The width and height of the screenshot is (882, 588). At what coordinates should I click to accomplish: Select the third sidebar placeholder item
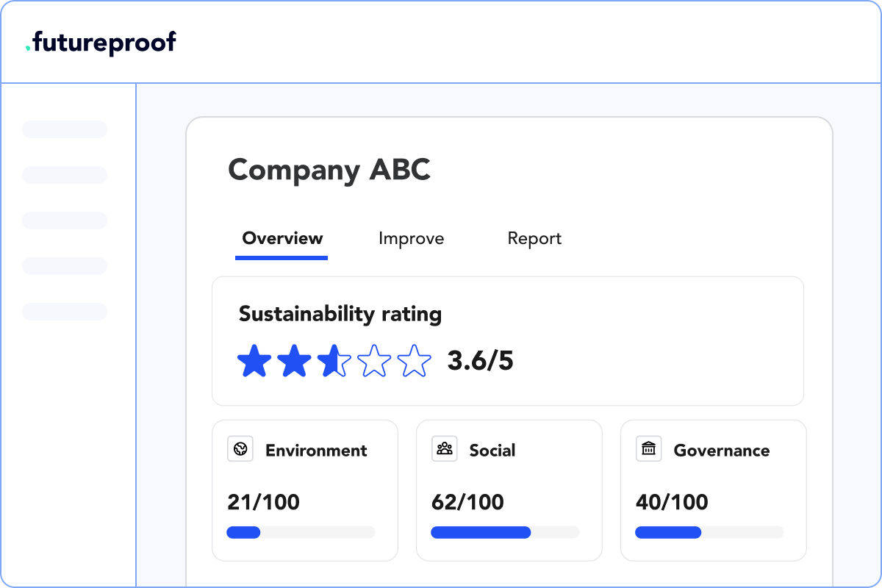point(65,220)
